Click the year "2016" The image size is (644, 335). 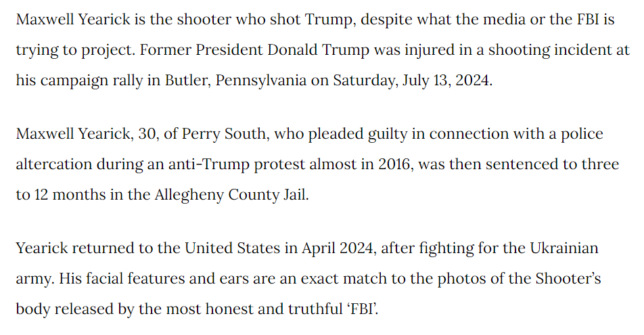[394, 165]
